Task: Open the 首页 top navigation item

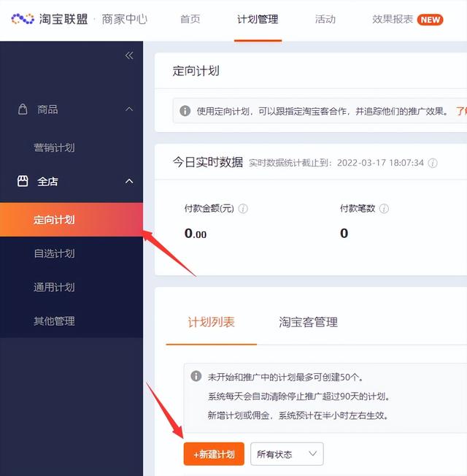Action: click(190, 19)
